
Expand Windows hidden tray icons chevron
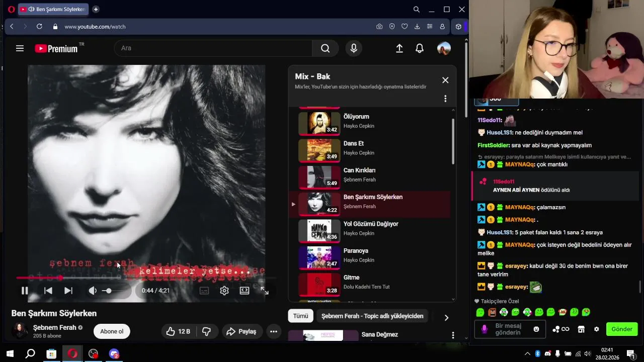[527, 354]
